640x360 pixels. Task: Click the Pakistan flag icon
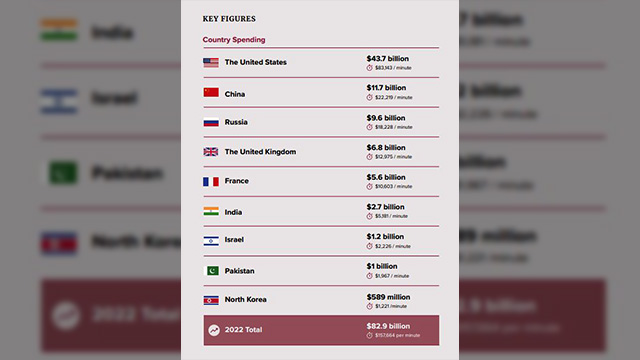tap(211, 271)
